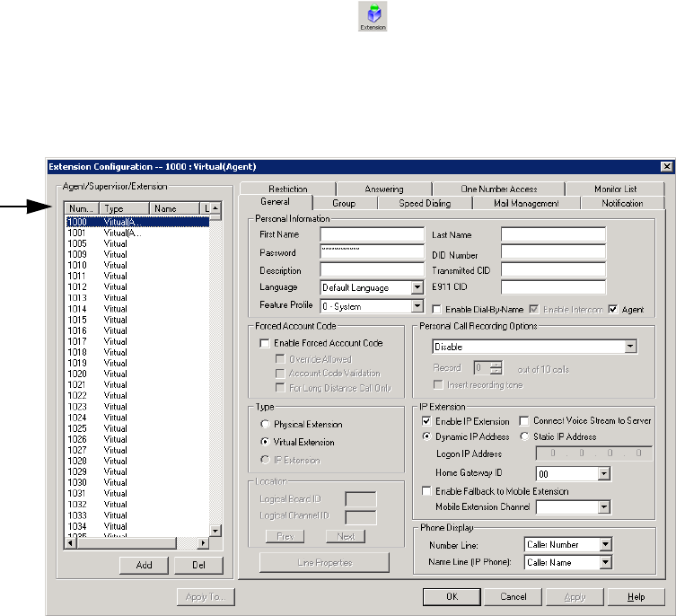Uncheck the Enable IP Extension checkbox
The width and height of the screenshot is (676, 616).
tap(426, 421)
